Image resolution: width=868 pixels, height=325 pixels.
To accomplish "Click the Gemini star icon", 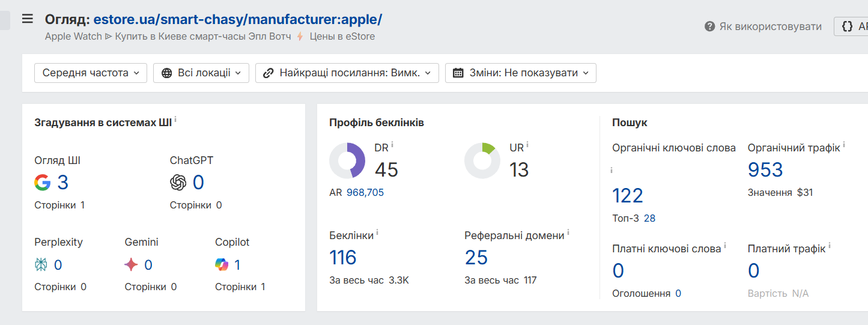I will click(x=131, y=264).
